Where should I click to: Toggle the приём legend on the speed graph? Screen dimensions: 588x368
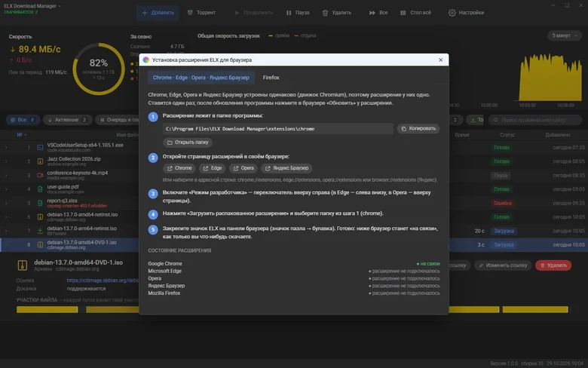click(x=279, y=35)
